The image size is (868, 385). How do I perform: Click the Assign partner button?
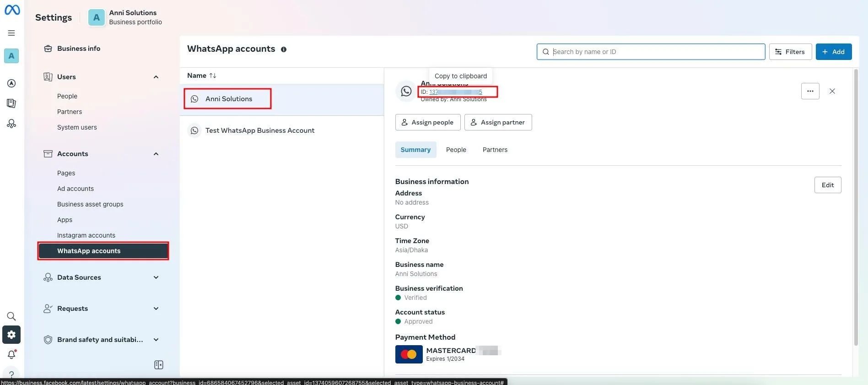tap(498, 122)
